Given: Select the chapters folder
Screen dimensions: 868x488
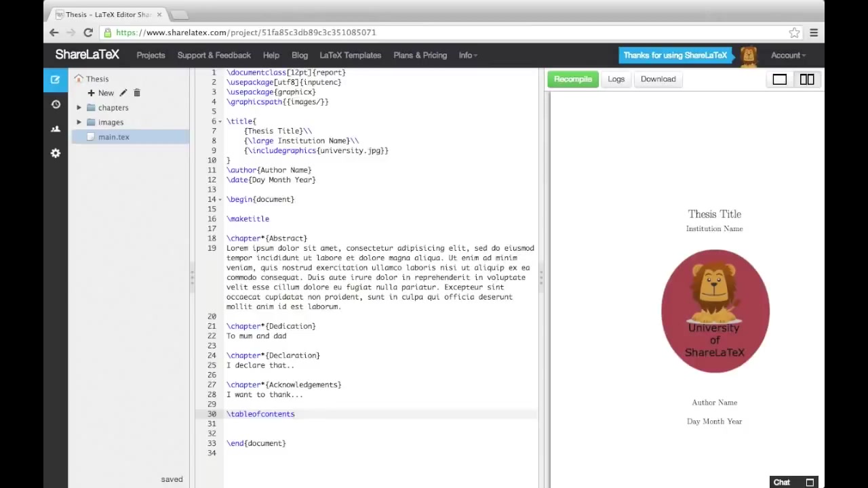Looking at the screenshot, I should point(113,108).
